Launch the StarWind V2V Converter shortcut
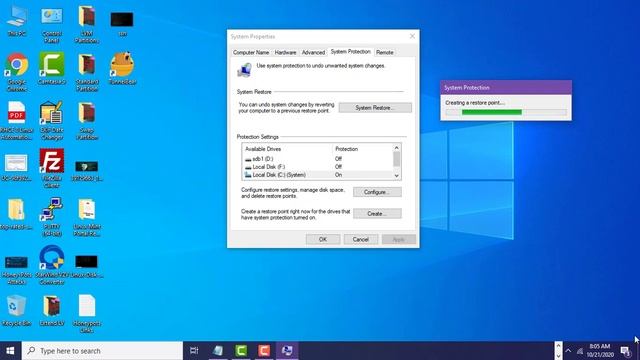 click(x=52, y=265)
